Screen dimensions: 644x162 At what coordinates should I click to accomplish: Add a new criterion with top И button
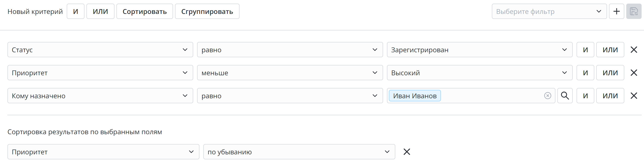(76, 12)
